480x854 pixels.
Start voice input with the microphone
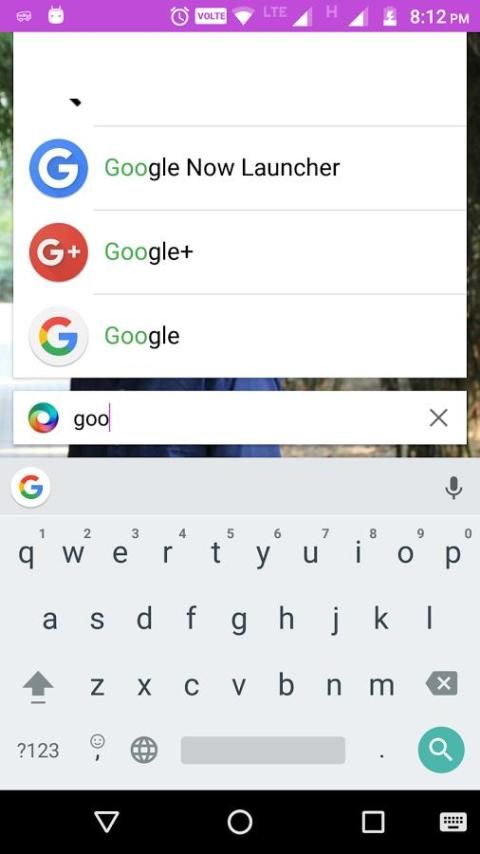453,487
